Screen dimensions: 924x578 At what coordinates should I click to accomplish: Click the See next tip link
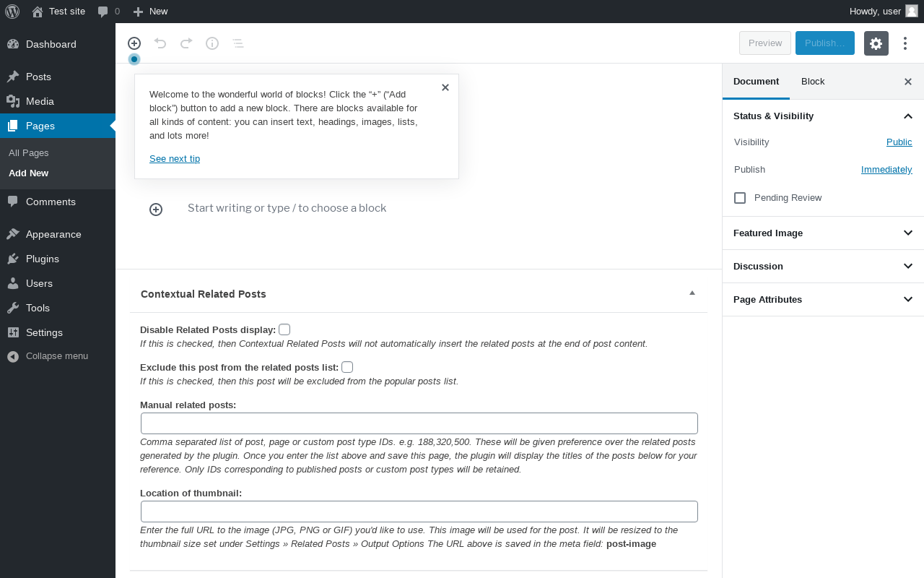(175, 159)
